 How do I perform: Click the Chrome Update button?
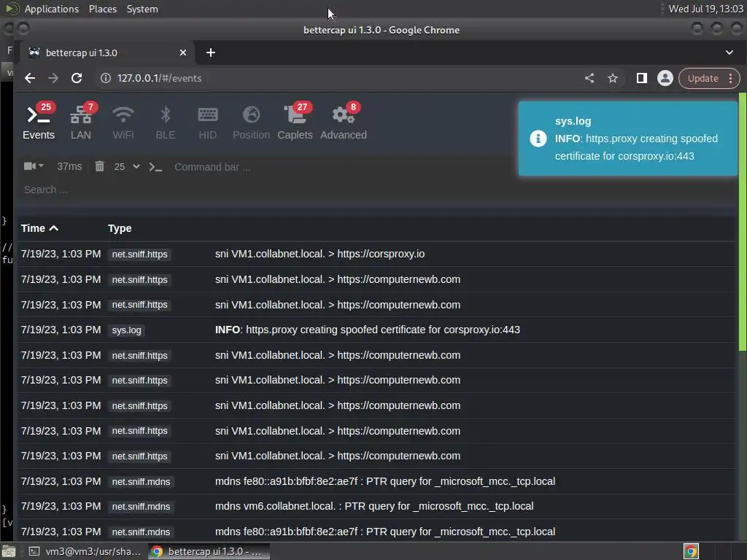[703, 79]
